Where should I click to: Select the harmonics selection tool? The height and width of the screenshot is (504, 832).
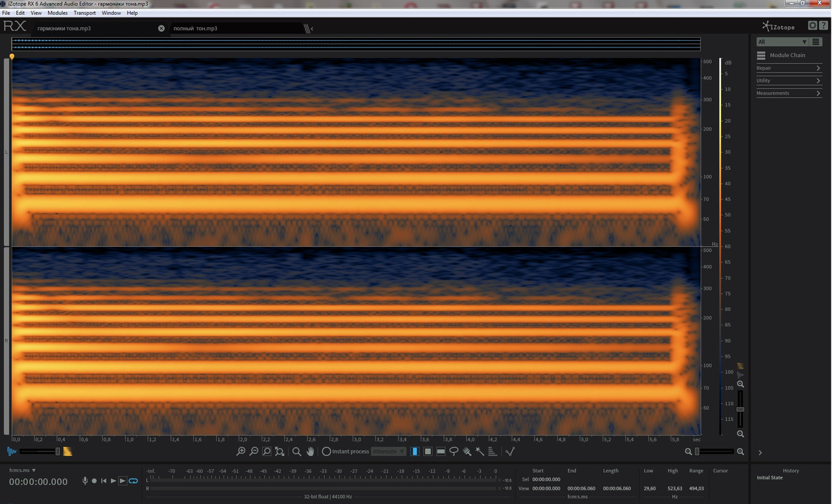[x=492, y=451]
